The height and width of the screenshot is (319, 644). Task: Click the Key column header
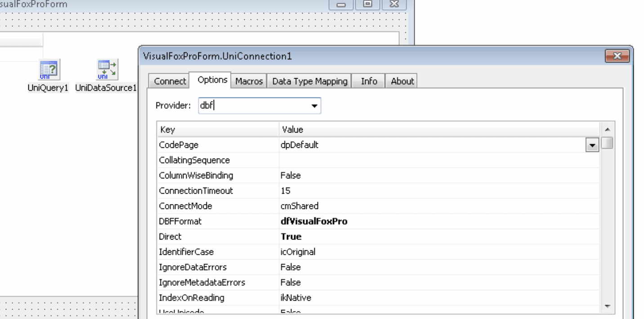click(218, 129)
